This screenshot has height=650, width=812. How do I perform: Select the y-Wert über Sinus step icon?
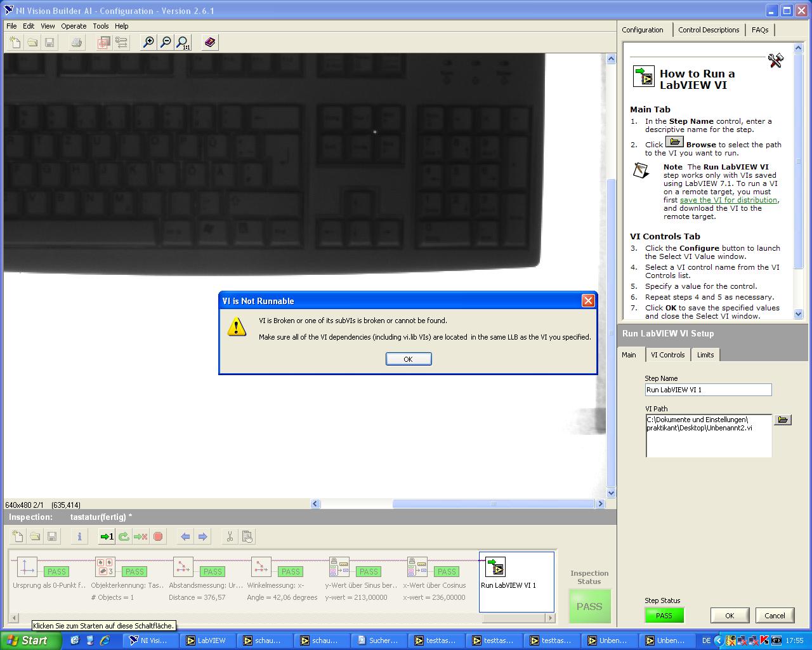click(339, 567)
